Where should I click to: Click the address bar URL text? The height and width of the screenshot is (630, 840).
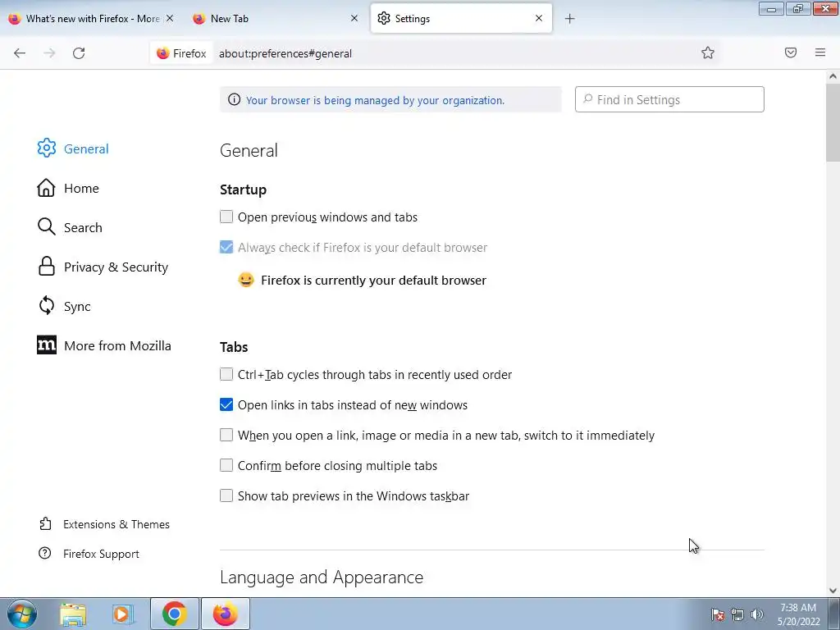(285, 53)
